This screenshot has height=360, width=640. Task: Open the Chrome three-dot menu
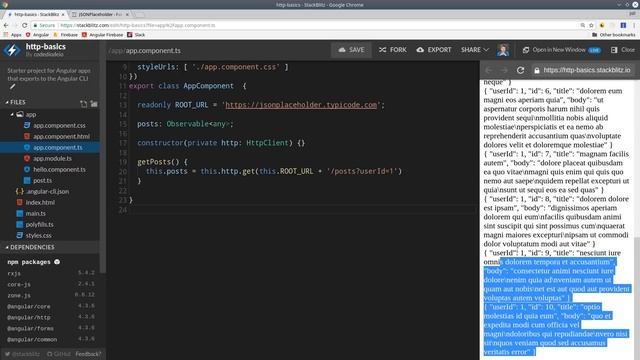coord(634,25)
